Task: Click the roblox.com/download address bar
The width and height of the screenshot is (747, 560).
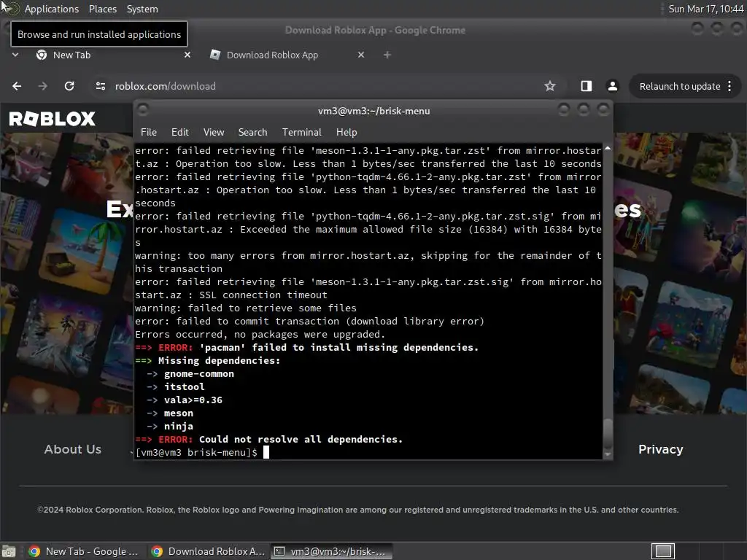Action: tap(324, 86)
